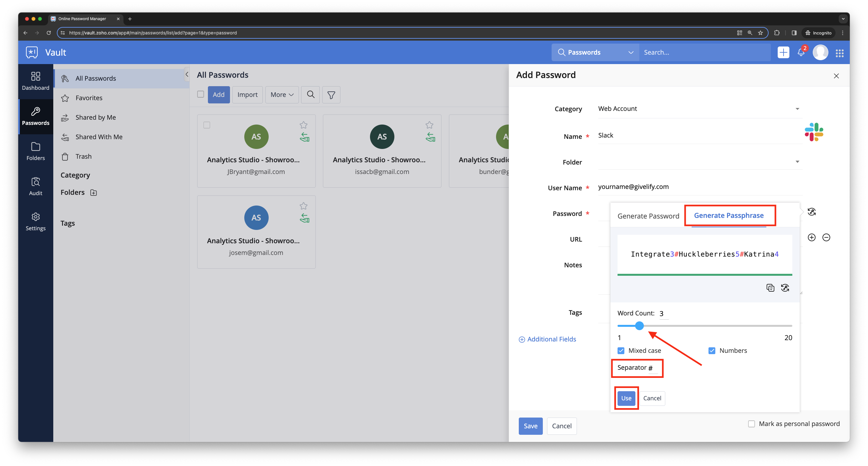Cancel the passphrase generator popup
The image size is (868, 466).
point(652,398)
